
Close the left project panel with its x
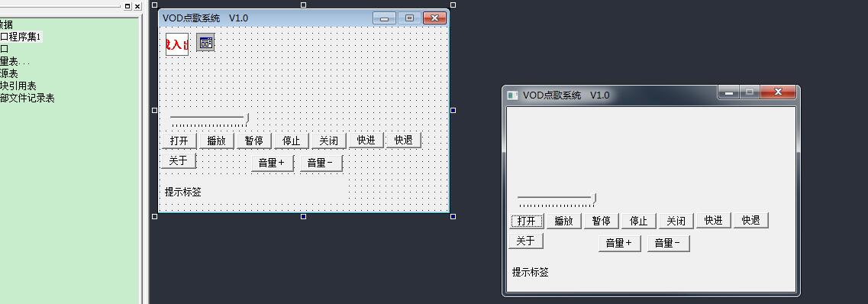coord(137,6)
